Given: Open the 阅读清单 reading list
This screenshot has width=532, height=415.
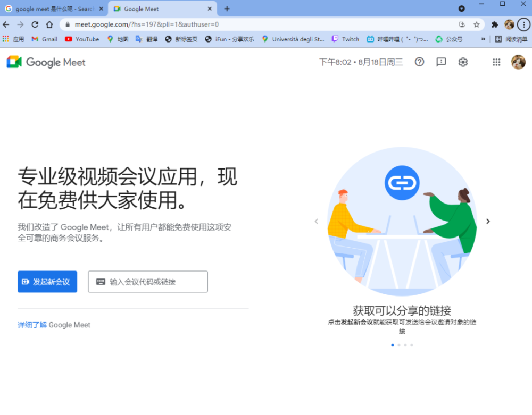Looking at the screenshot, I should [511, 39].
